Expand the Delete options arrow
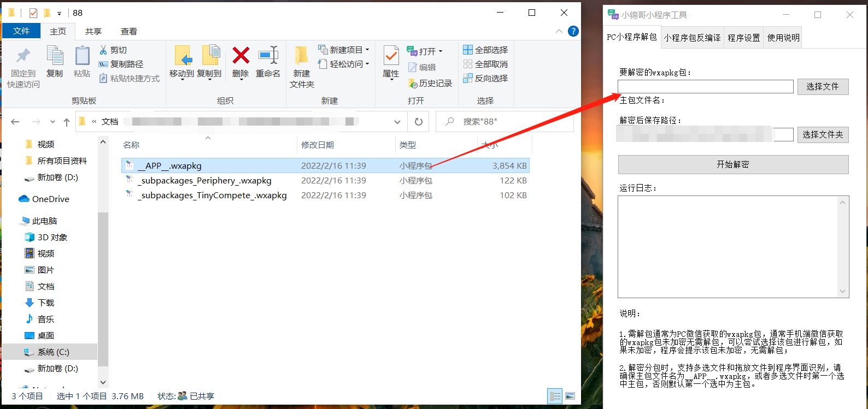Image resolution: width=868 pixels, height=409 pixels. click(x=241, y=80)
